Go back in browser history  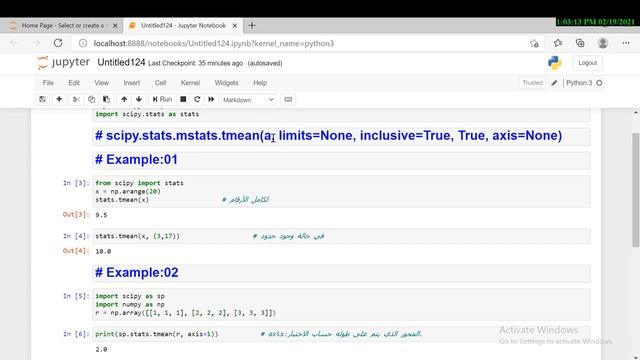[14, 43]
